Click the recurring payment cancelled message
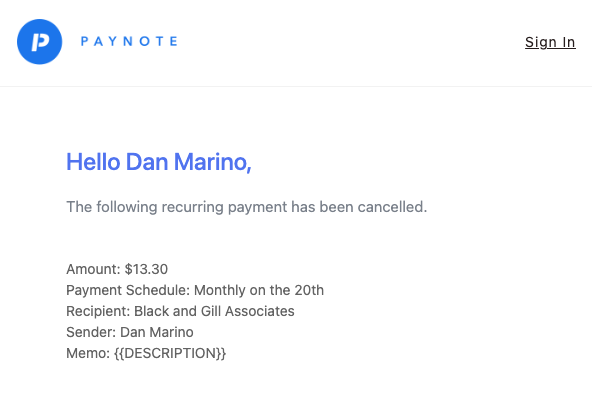This screenshot has height=419, width=592. [x=247, y=207]
